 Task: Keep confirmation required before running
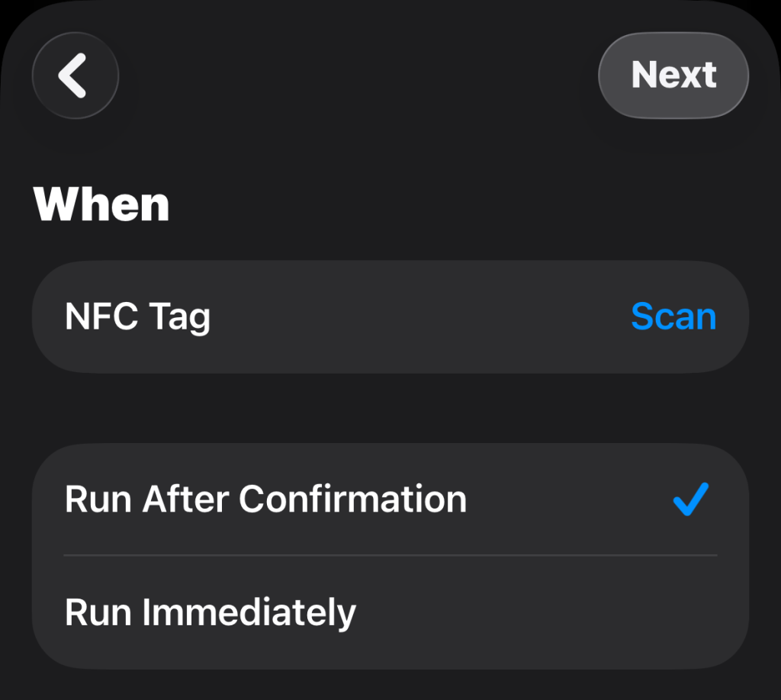(x=389, y=499)
